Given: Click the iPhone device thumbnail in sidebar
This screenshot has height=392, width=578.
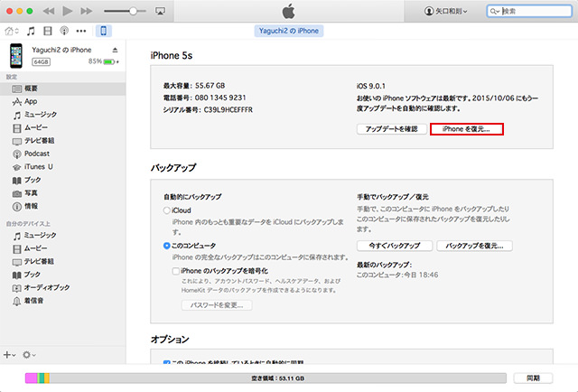Looking at the screenshot, I should tap(16, 56).
